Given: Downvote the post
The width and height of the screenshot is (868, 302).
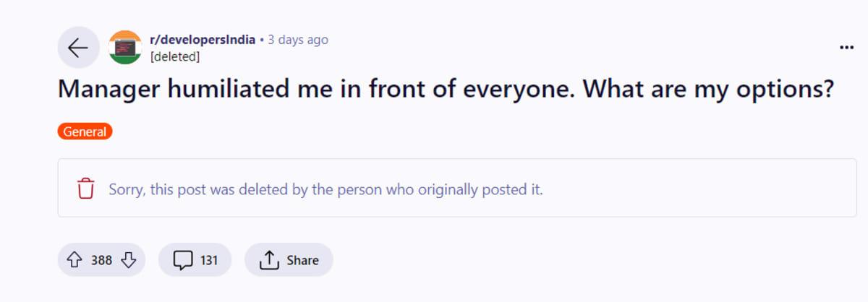Looking at the screenshot, I should pos(129,260).
